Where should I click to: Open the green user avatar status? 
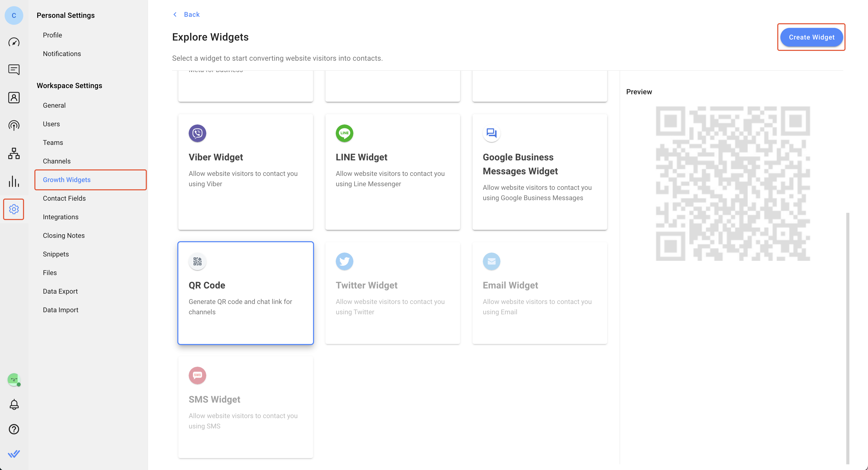point(14,379)
